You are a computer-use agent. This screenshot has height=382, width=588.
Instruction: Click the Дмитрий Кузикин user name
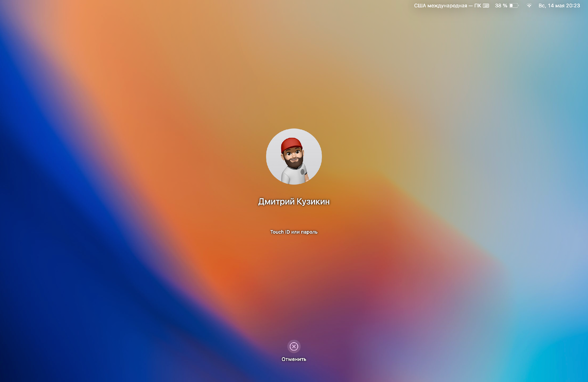tap(294, 202)
